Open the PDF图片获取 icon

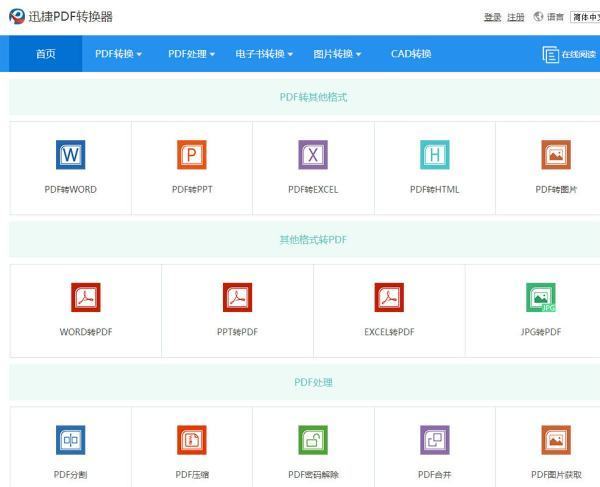556,440
